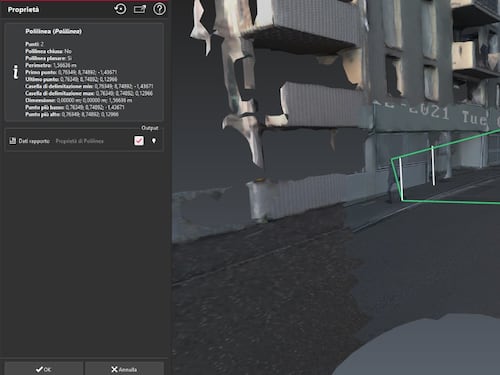
Task: Click the left white vertical polyline in 3D view
Action: click(401, 178)
